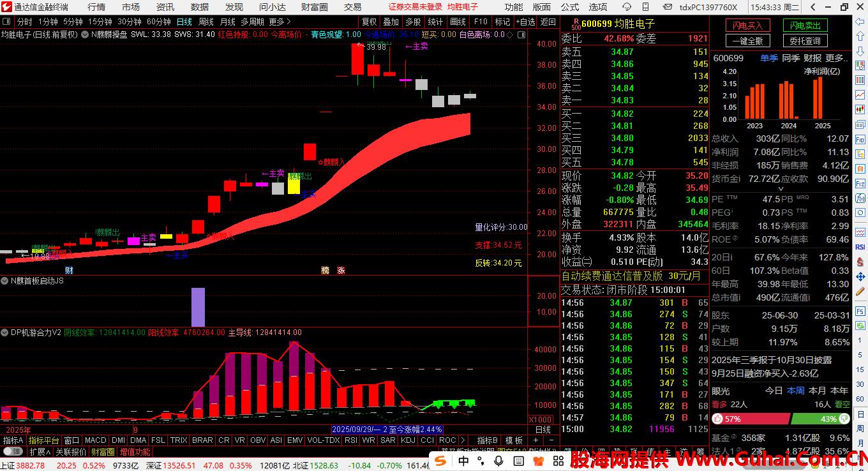Open dropdown arrow beside 均胜电子 chart title

tap(84, 34)
